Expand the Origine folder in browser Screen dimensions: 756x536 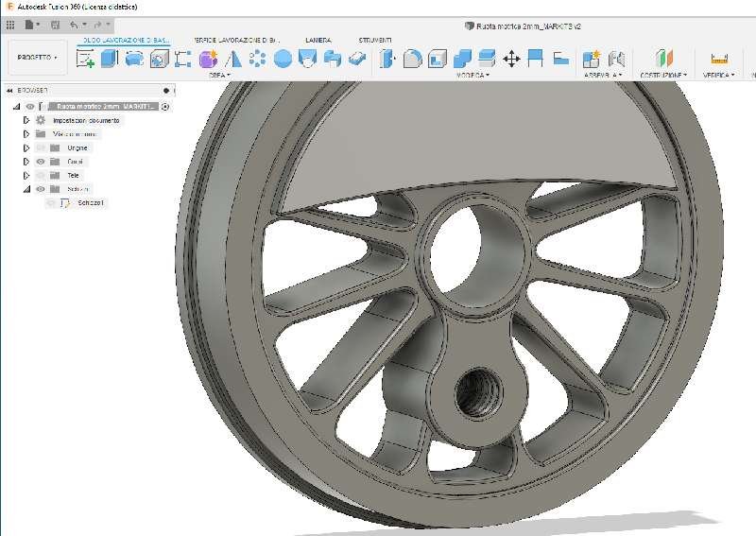(26, 147)
